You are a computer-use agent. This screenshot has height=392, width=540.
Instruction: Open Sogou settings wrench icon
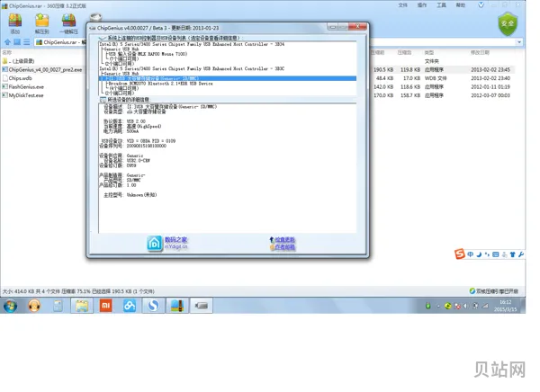click(x=521, y=254)
